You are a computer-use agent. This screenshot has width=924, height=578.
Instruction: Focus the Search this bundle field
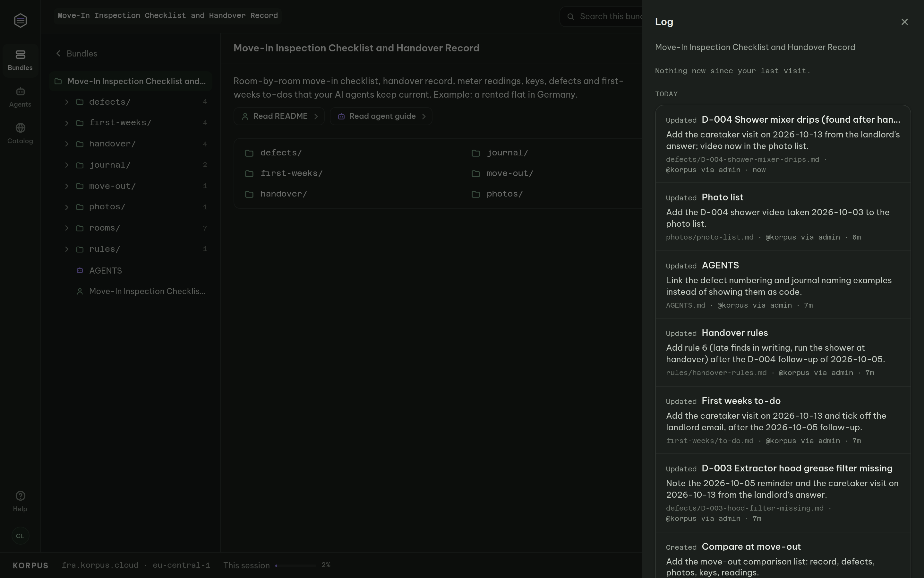(x=601, y=16)
